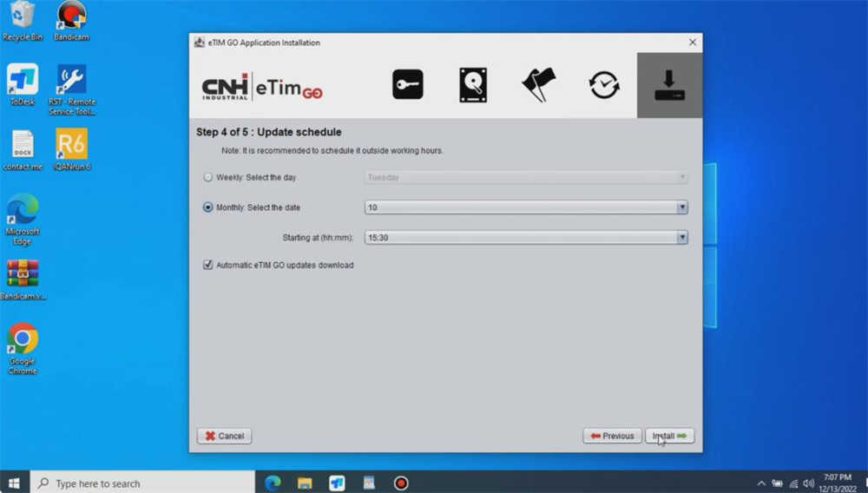Click the Step 4 of 5 heading
868x493 pixels.
(268, 132)
